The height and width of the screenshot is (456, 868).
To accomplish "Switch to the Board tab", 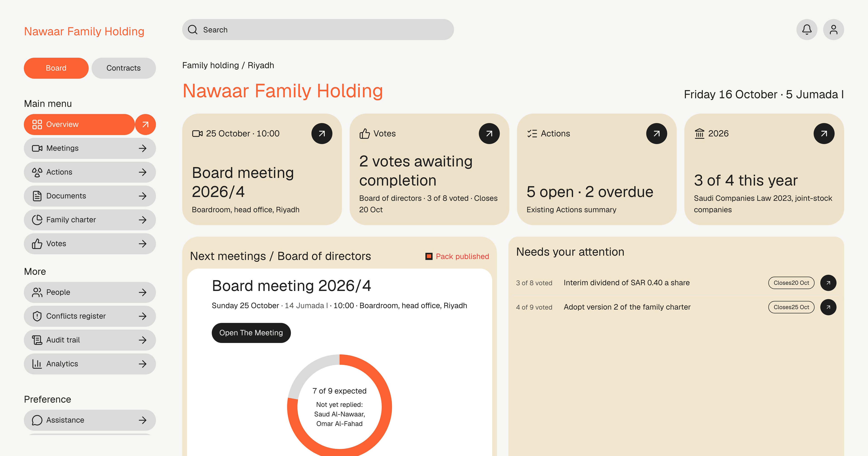I will [x=56, y=68].
